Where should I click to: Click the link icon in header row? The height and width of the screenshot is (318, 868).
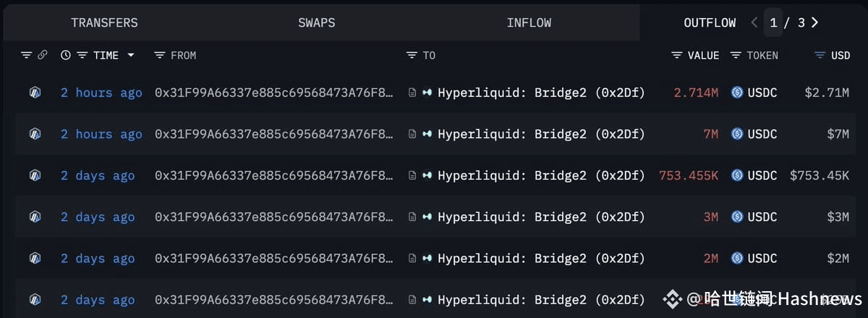tap(43, 55)
